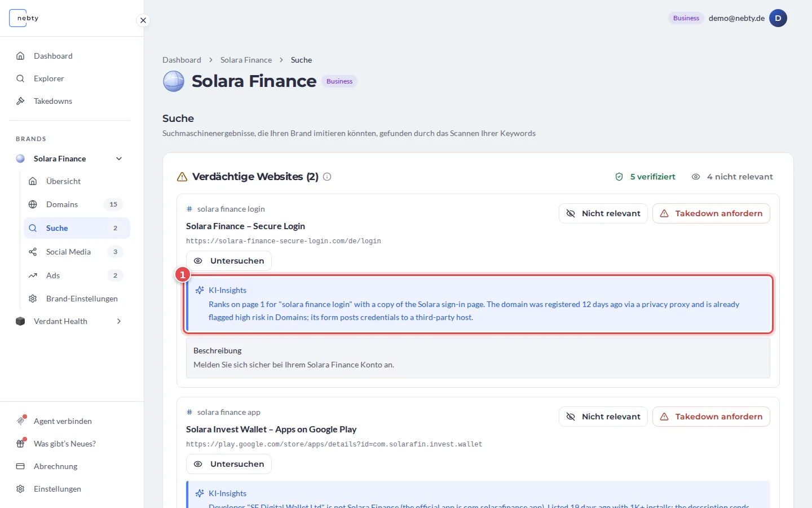Open the solara-finance-secure-login.com URL

[x=284, y=241]
